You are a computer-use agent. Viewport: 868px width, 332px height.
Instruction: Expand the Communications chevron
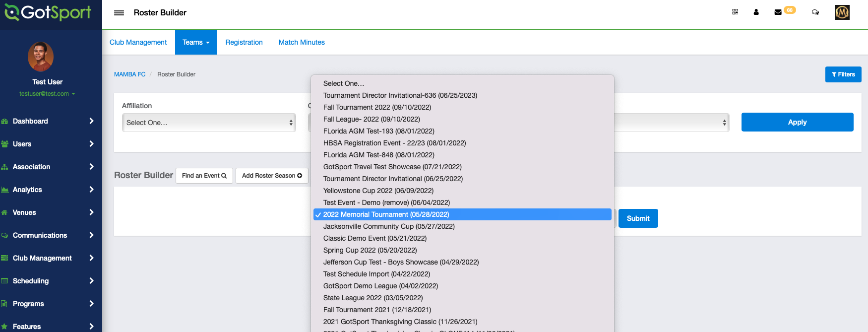91,235
